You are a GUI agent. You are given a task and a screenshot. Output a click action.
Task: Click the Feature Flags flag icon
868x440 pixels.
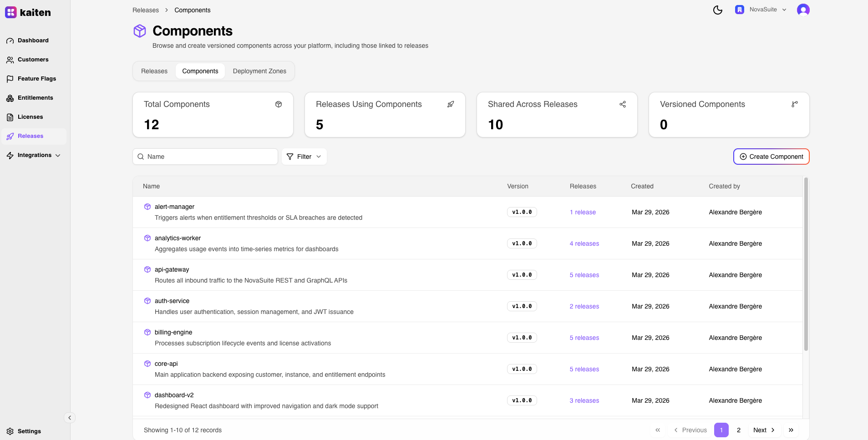(x=10, y=79)
